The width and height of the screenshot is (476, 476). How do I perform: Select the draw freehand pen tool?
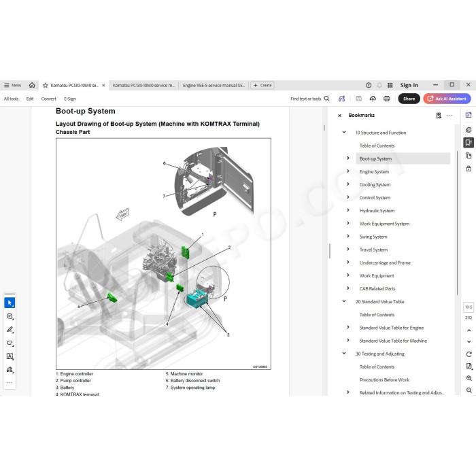click(10, 329)
